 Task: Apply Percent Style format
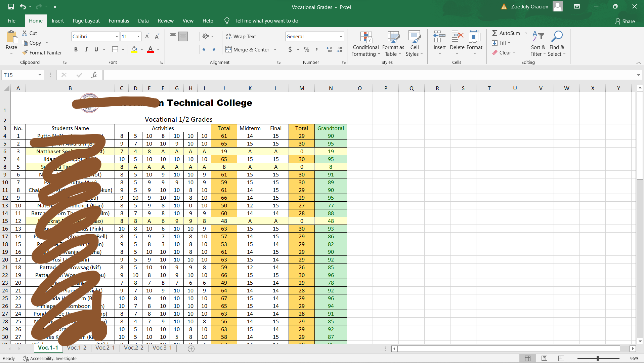pyautogui.click(x=307, y=49)
